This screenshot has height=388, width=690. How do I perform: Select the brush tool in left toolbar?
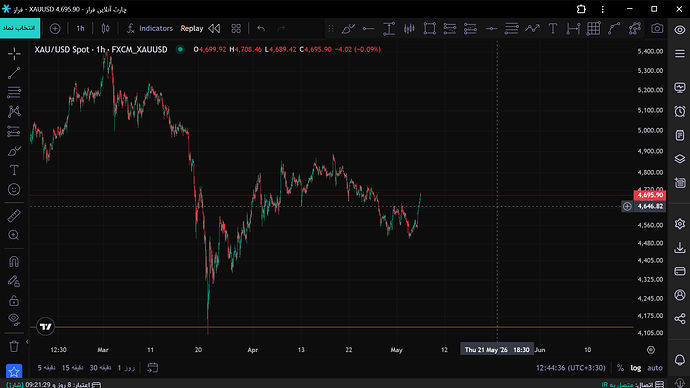point(14,151)
